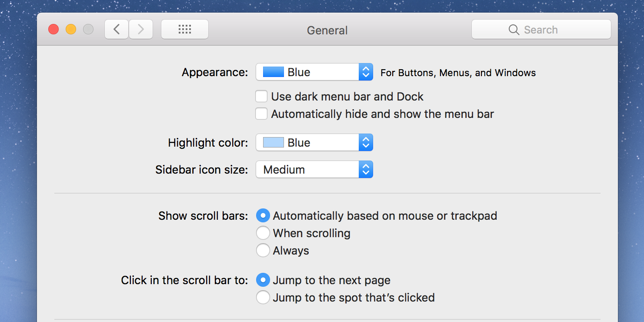Click the forward navigation arrow
Screen dimensions: 644x322
(141, 30)
